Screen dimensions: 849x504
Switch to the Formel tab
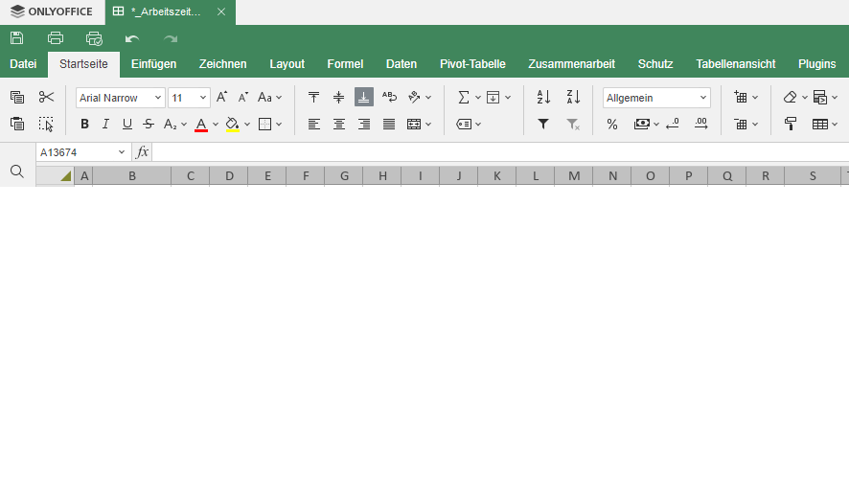coord(345,64)
